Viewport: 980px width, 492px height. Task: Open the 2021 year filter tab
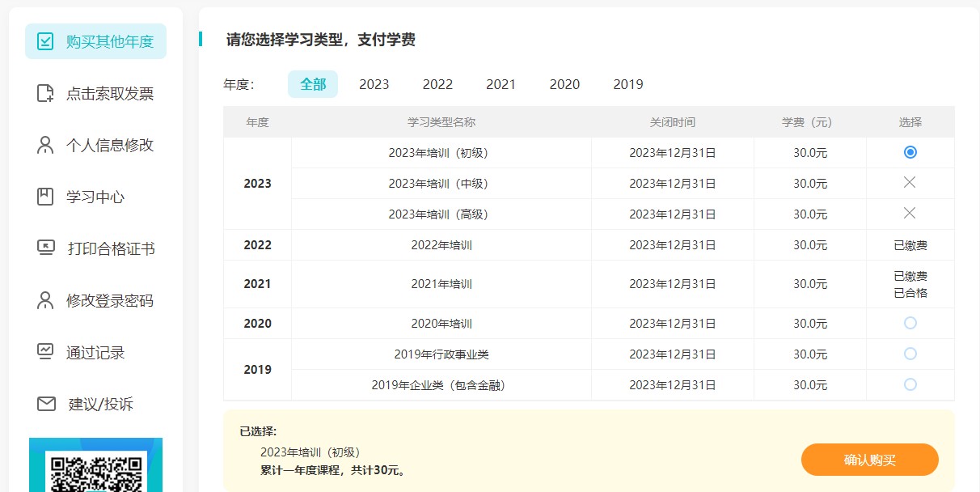click(501, 84)
